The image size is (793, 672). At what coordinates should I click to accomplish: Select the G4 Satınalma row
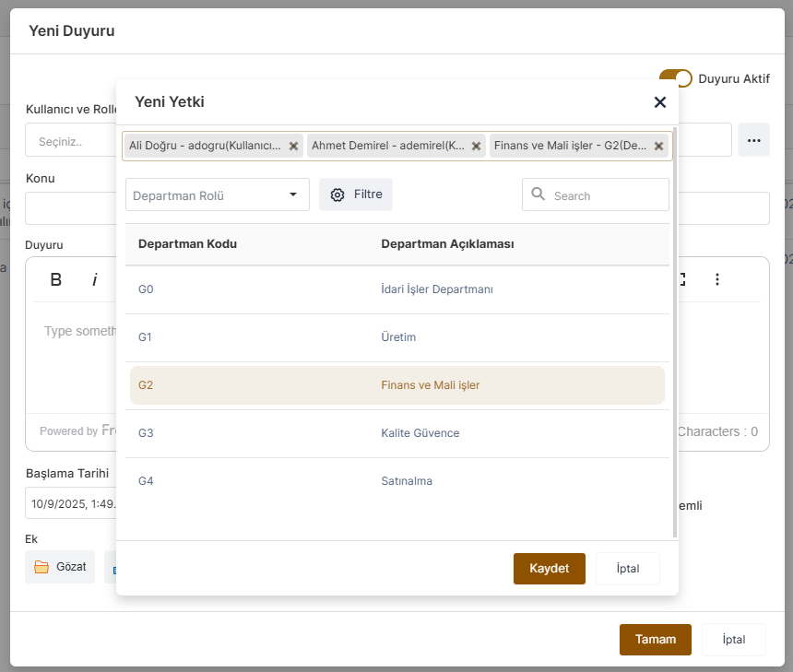(x=396, y=481)
